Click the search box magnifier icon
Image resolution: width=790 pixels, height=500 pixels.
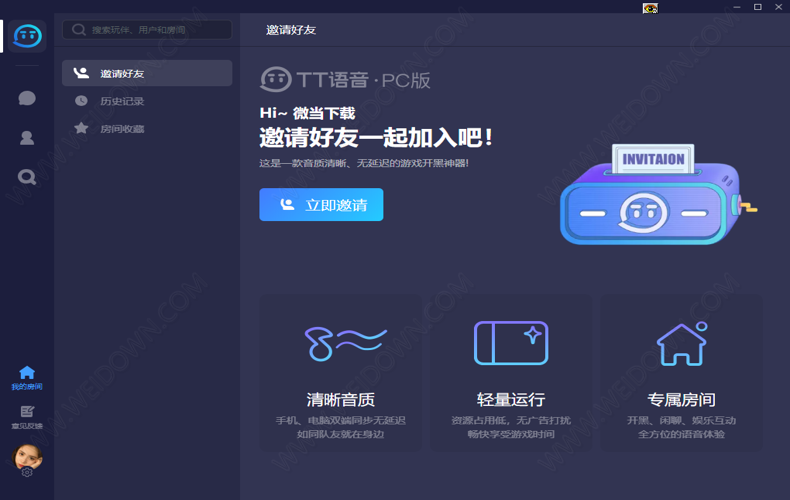[x=79, y=30]
